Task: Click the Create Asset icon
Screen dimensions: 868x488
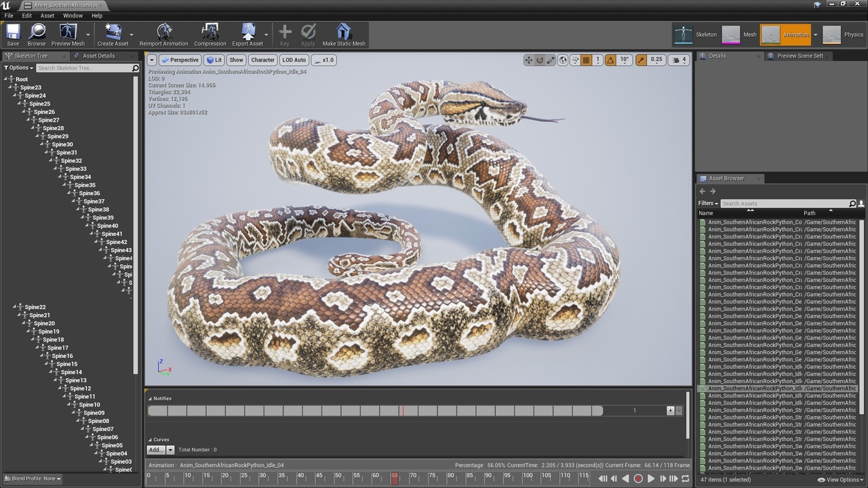Action: point(113,35)
